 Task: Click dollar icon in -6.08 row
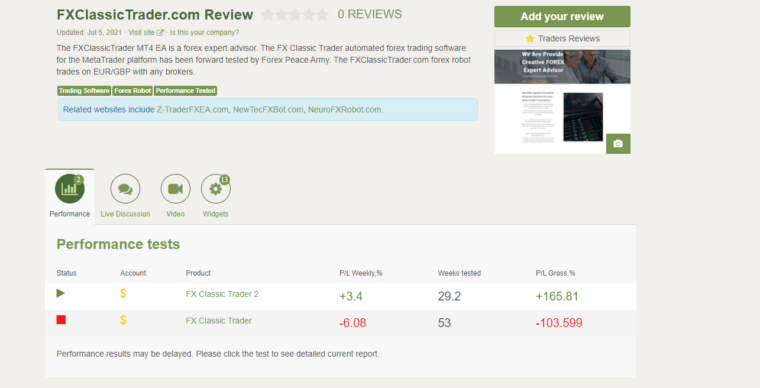pos(123,320)
